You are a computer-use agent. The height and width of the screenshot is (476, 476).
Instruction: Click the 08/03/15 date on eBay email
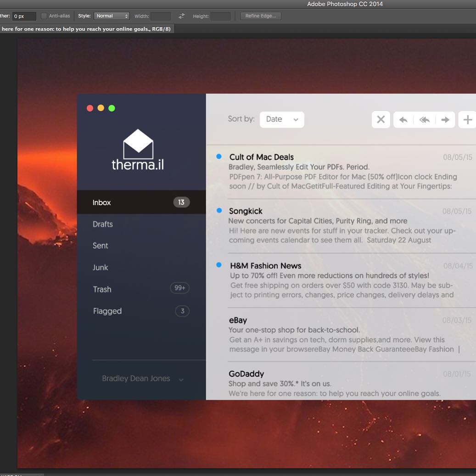(x=457, y=320)
